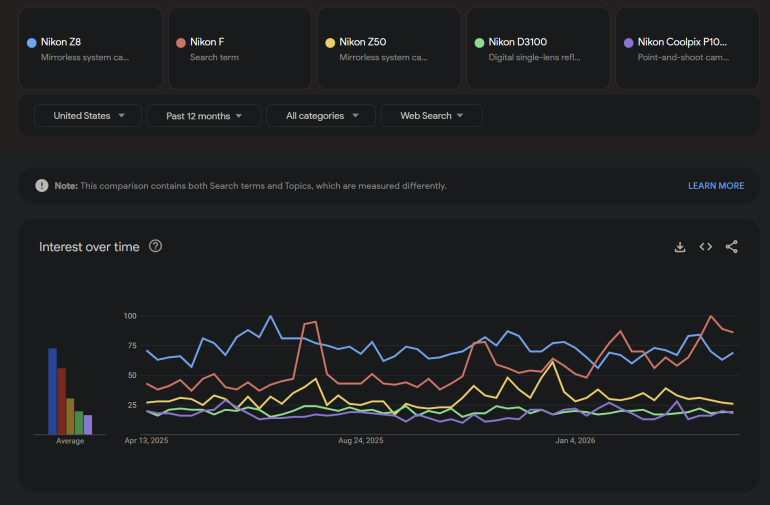Click the Digital single-lens refl... subtitle
Screen dimensions: 770x505
click(534, 57)
